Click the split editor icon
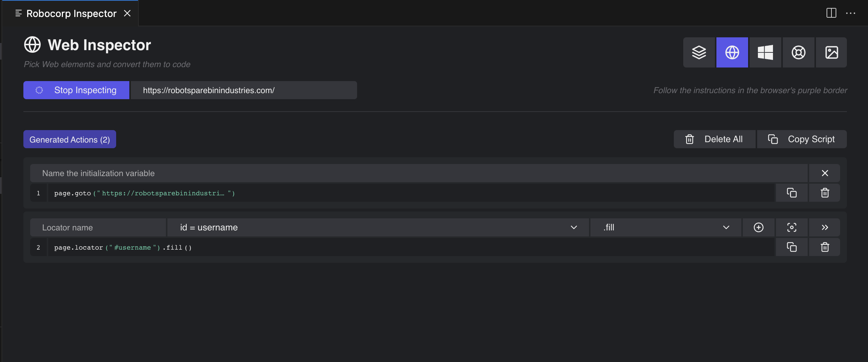The height and width of the screenshot is (362, 868). 831,13
